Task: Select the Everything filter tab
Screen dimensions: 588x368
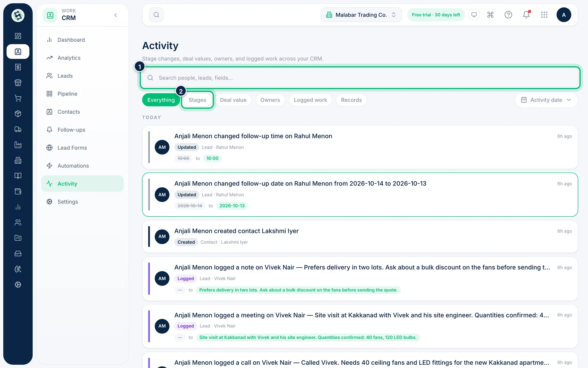Action: [x=161, y=100]
